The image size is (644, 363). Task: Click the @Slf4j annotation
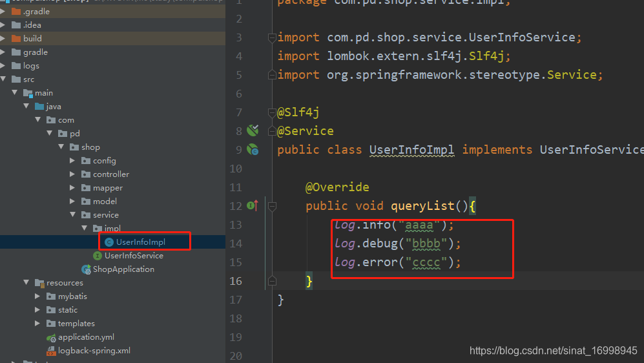pyautogui.click(x=298, y=112)
